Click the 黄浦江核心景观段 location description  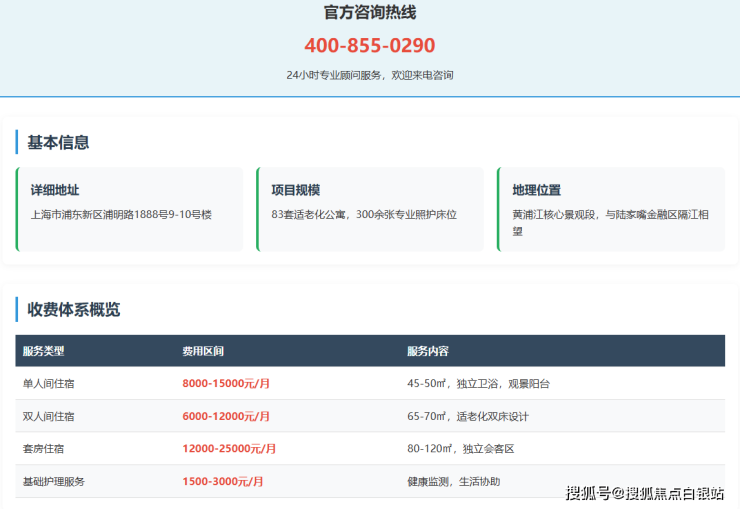610,222
